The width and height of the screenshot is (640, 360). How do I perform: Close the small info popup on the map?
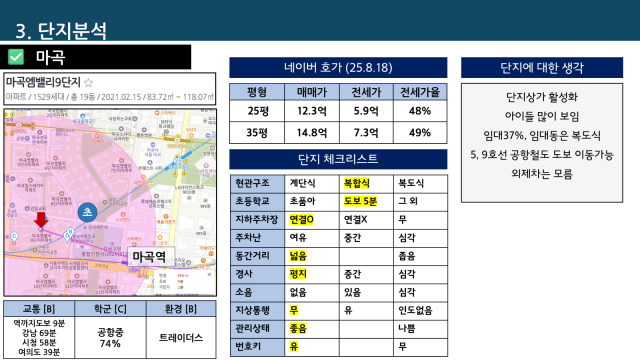(x=209, y=275)
